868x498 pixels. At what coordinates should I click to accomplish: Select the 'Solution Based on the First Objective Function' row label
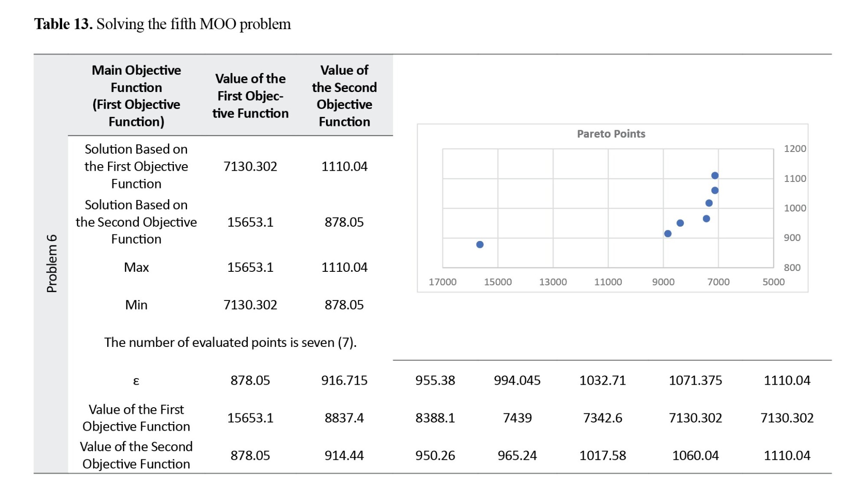click(x=136, y=166)
